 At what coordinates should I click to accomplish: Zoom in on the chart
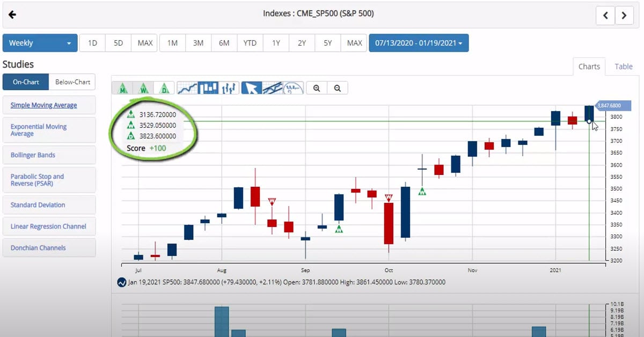point(317,88)
